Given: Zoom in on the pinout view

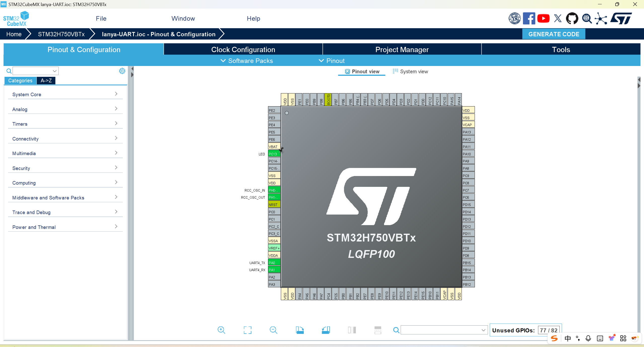Looking at the screenshot, I should (221, 330).
